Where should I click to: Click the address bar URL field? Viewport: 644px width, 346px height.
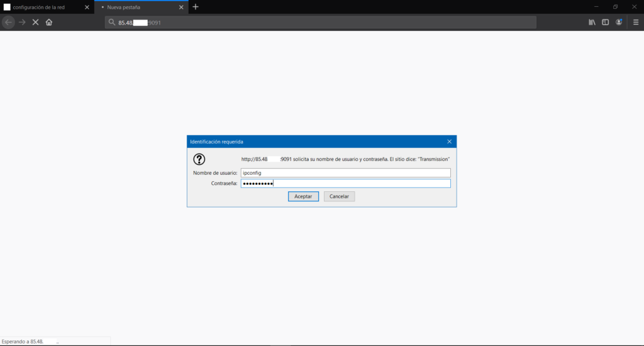coord(314,22)
